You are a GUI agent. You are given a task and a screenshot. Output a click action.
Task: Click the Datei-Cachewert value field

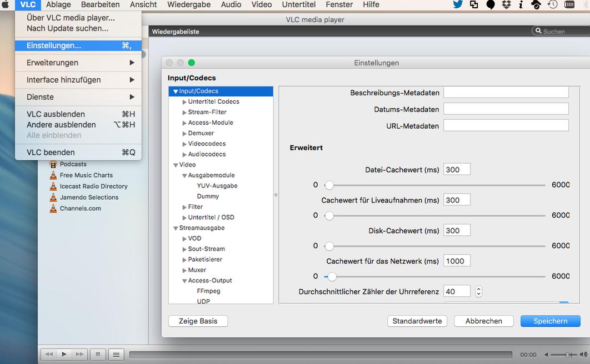[457, 169]
